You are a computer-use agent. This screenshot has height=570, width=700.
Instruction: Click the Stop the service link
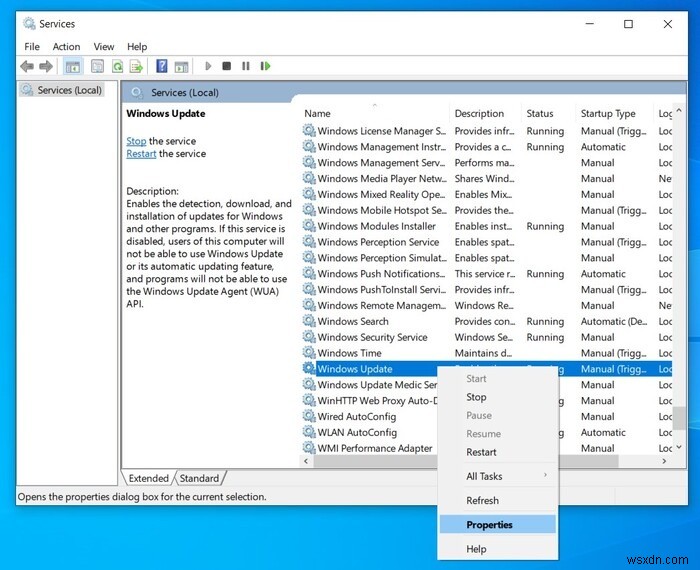coord(136,141)
